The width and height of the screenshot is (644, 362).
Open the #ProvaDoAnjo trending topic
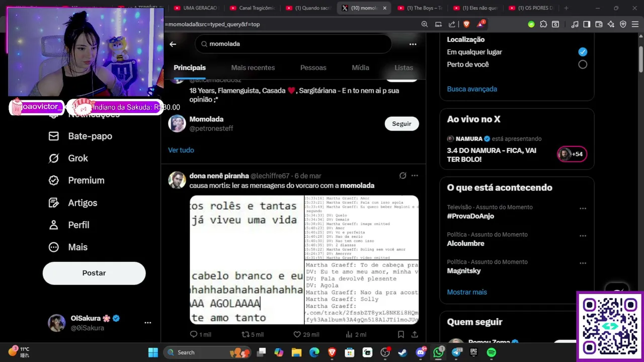pyautogui.click(x=470, y=216)
